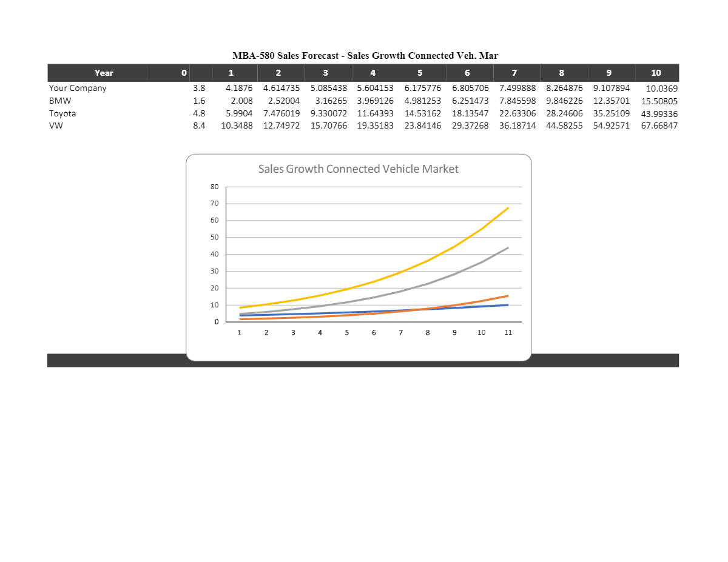Select cell value 4.981253
The height and width of the screenshot is (562, 728).
[423, 101]
